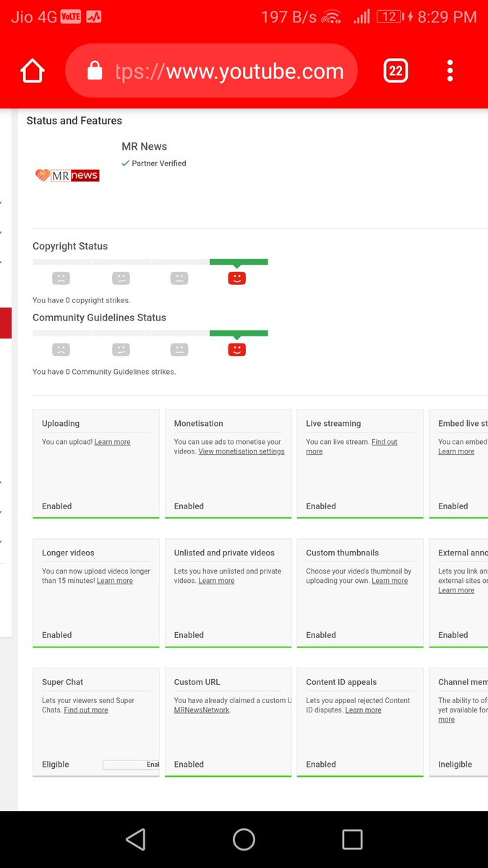
Task: Tap the www.youtube.com address bar
Action: [211, 71]
